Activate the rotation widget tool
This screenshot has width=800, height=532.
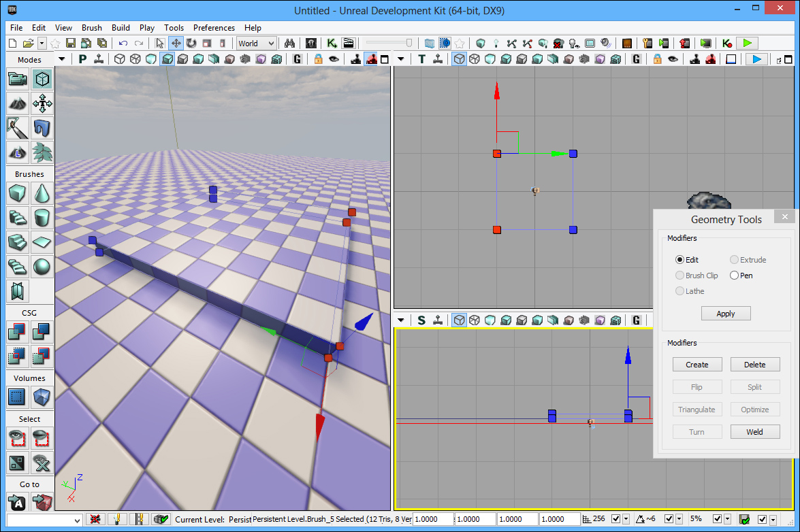(191, 43)
